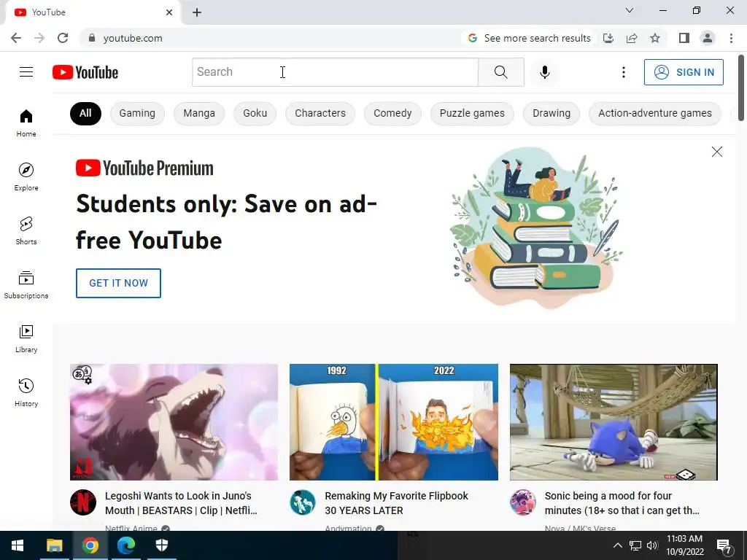
Task: Start voice search with the microphone icon
Action: 545,72
